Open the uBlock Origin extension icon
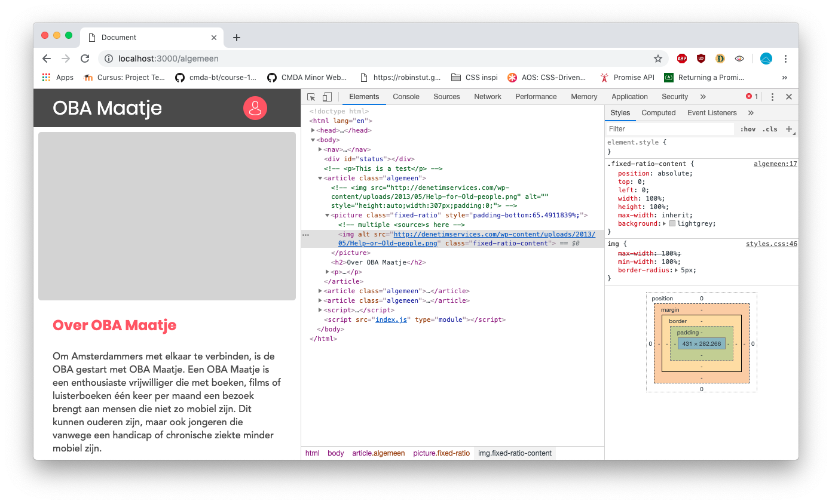This screenshot has height=504, width=832. coord(701,59)
